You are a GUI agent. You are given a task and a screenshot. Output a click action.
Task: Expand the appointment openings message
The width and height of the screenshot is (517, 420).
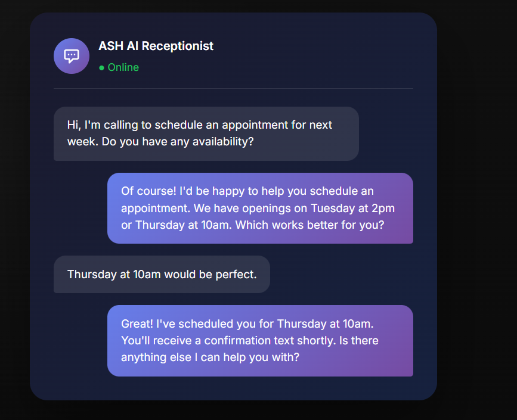click(260, 209)
